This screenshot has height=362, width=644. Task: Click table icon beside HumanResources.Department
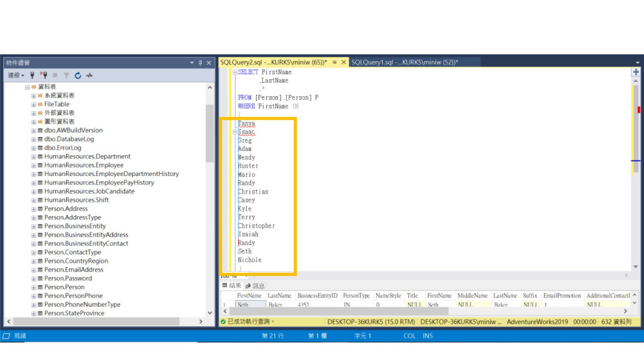[40, 156]
